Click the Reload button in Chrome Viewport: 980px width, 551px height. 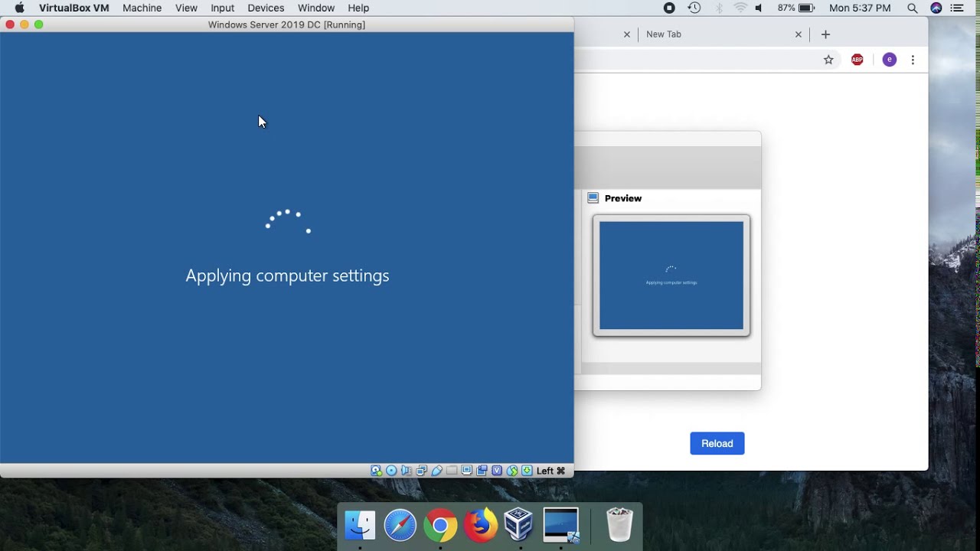tap(717, 444)
